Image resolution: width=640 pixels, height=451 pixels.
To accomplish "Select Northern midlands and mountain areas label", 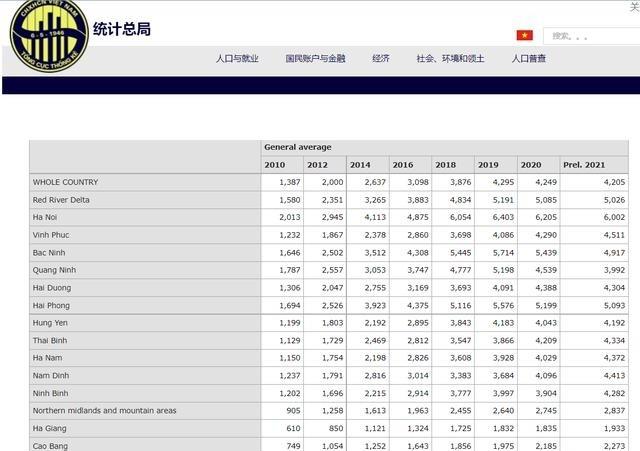I will pos(104,411).
